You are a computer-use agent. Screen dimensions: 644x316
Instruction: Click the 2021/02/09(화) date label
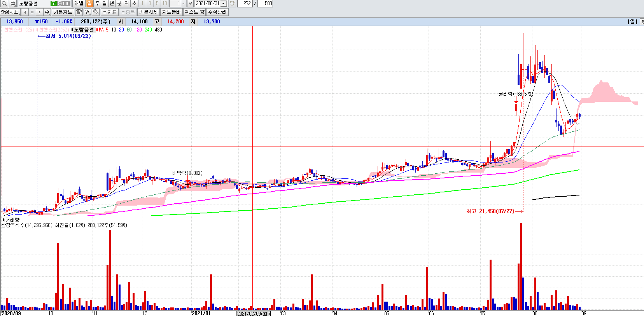coord(253,313)
